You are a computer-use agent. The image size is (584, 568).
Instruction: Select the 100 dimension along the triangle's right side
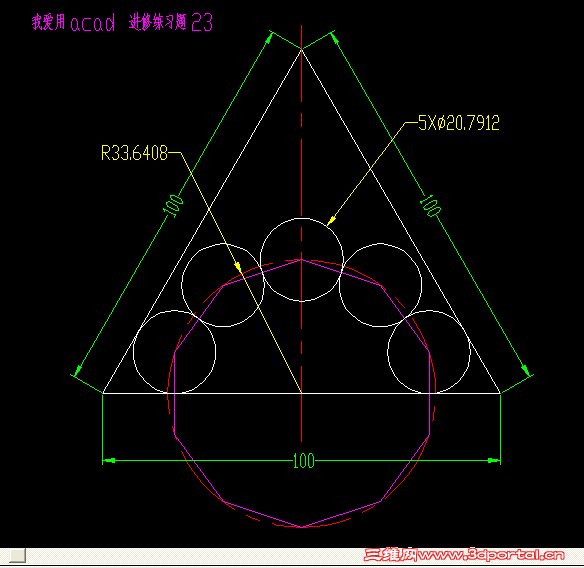click(430, 206)
